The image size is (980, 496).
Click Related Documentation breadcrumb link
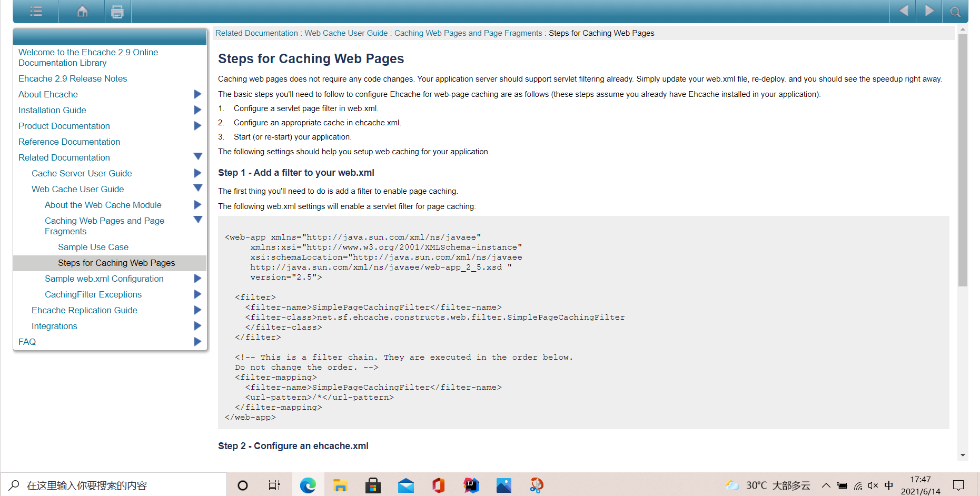pos(256,33)
